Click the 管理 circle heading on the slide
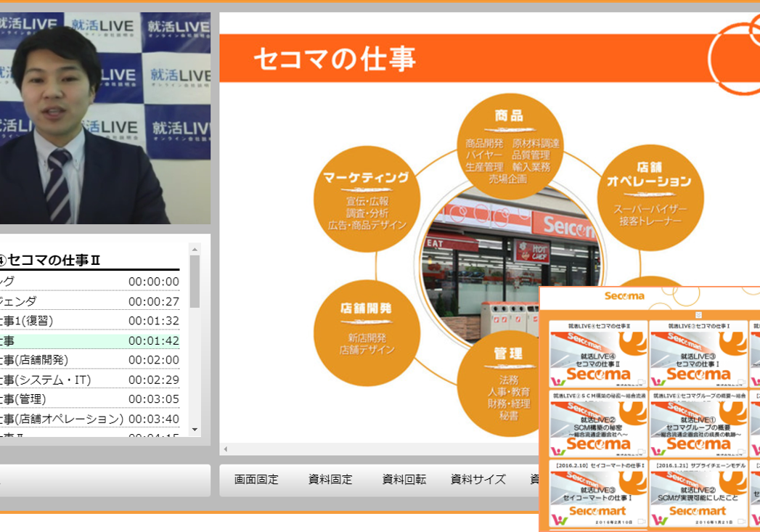The image size is (760, 532). point(508,353)
